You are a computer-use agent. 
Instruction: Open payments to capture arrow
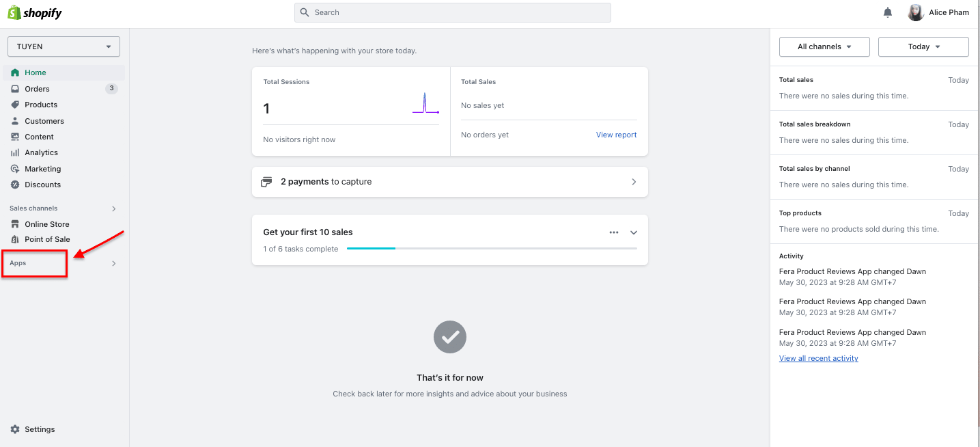(634, 182)
